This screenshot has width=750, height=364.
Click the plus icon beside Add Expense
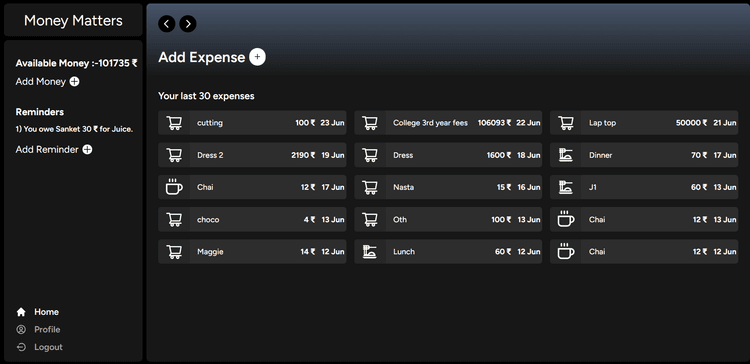coord(257,57)
